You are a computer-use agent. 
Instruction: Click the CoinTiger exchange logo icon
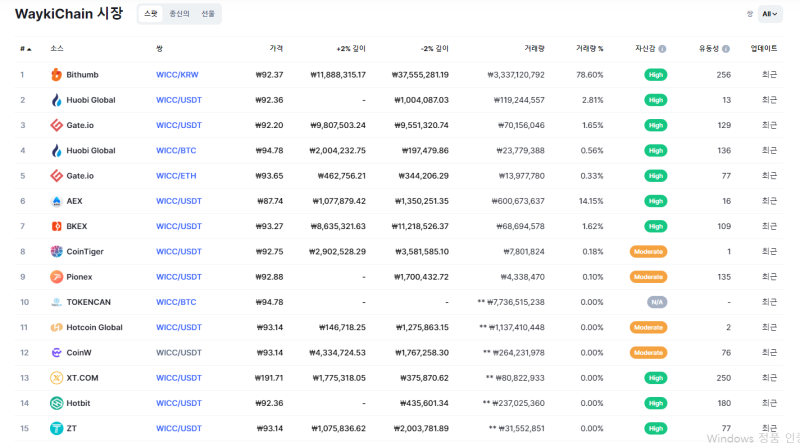click(56, 252)
